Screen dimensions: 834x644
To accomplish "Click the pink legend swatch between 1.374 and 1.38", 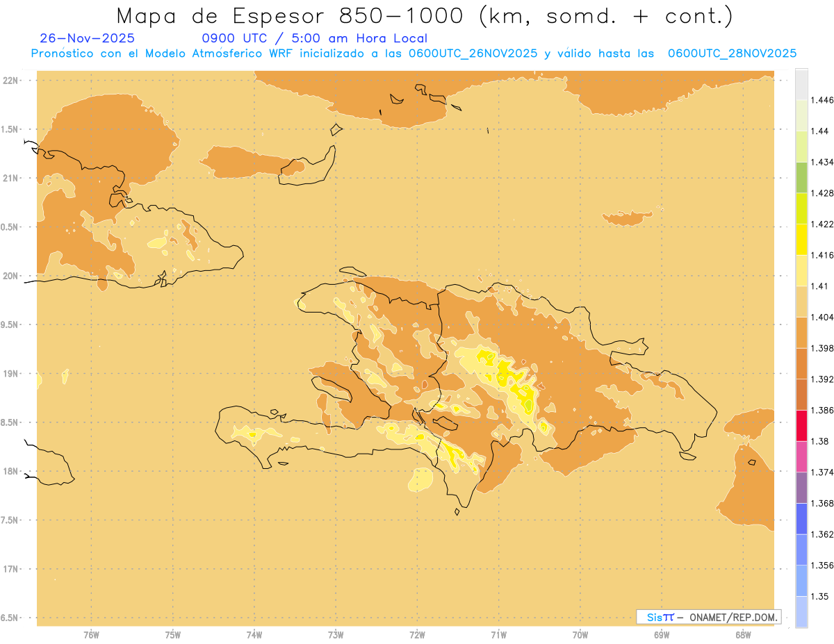I will (801, 456).
